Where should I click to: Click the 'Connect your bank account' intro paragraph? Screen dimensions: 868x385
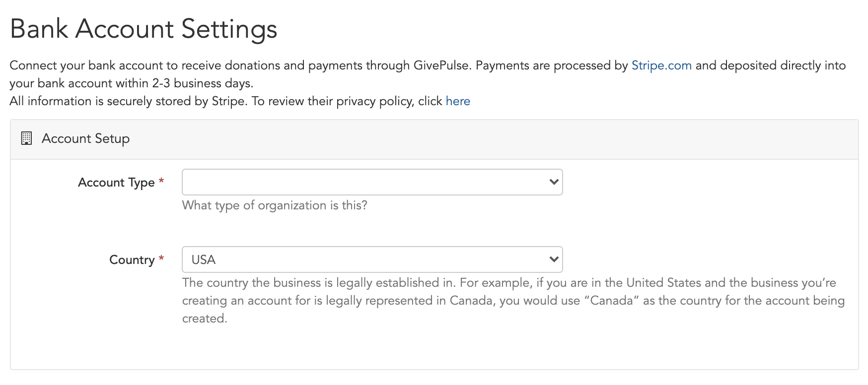click(428, 74)
